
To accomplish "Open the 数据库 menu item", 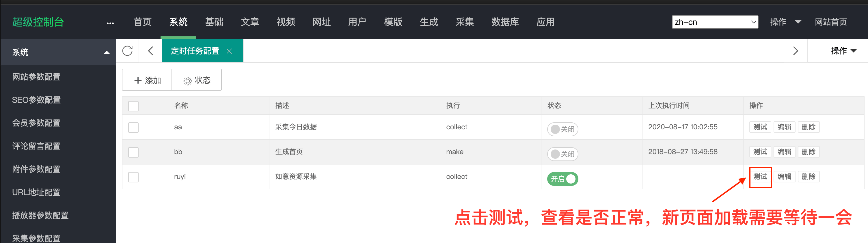I will [505, 22].
